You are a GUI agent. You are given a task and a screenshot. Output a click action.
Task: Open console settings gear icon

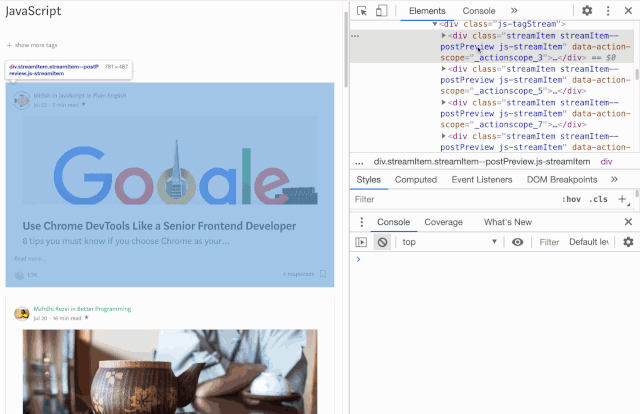pos(628,242)
